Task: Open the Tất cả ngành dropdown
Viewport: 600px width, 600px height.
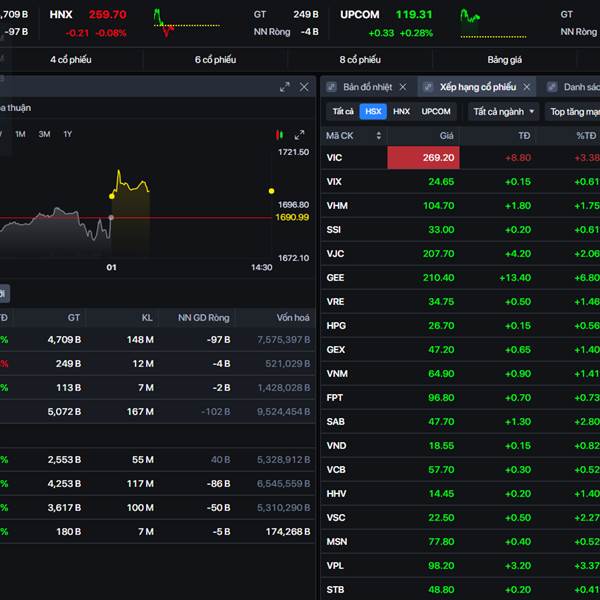Action: (503, 112)
